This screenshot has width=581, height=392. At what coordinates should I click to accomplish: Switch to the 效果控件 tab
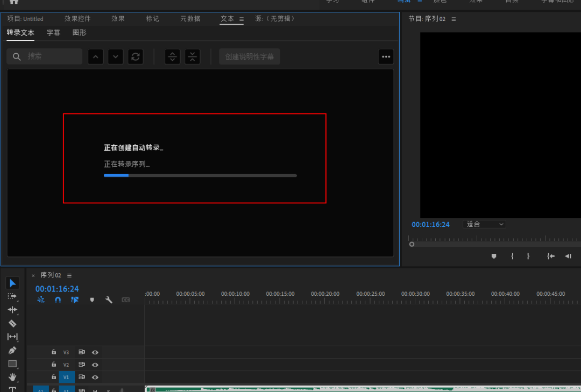coord(77,18)
